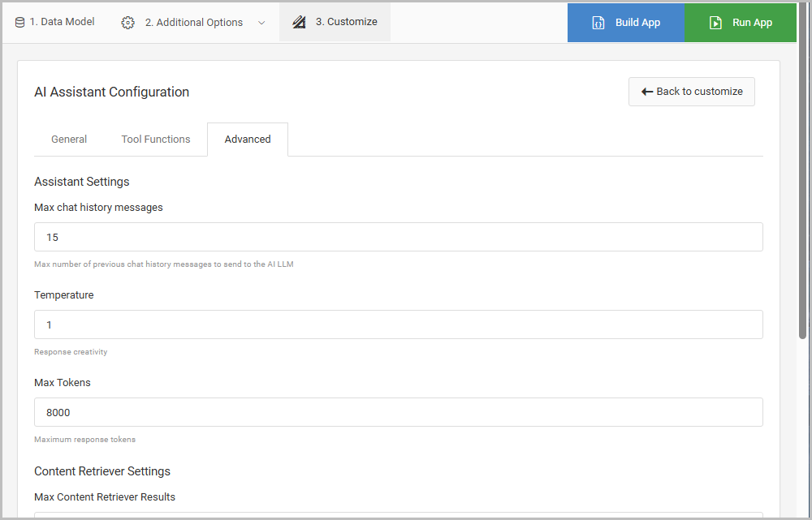The width and height of the screenshot is (812, 520).
Task: Click the Run App play-file icon
Action: click(x=715, y=23)
